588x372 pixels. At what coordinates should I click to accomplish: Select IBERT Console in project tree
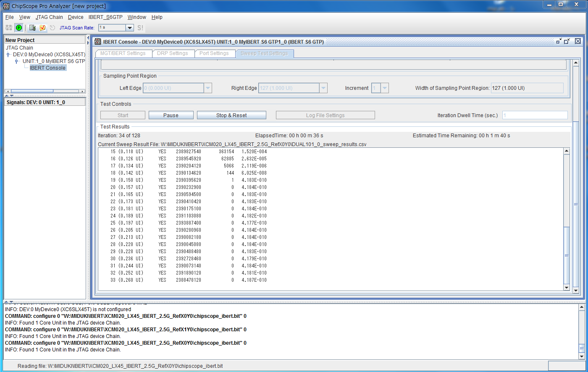click(47, 68)
